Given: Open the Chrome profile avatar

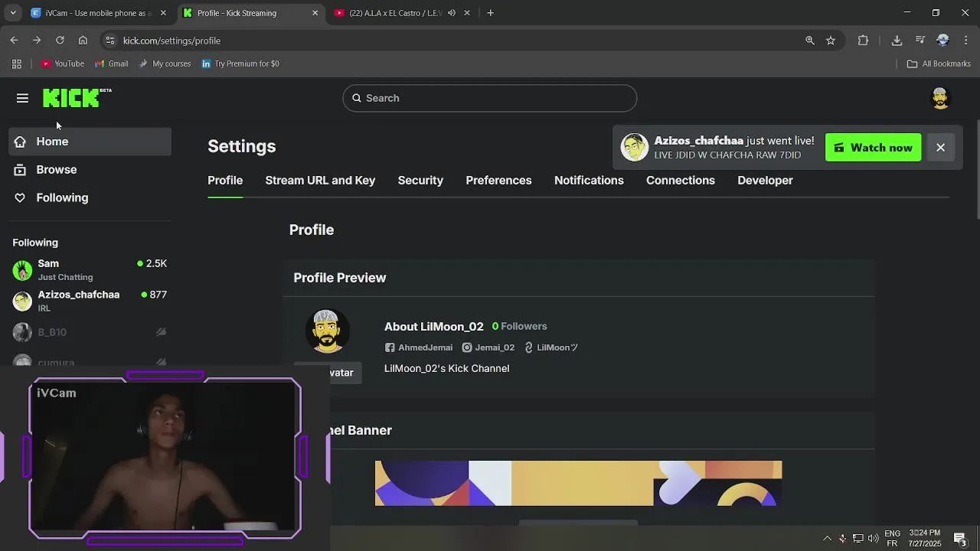Looking at the screenshot, I should pos(943,41).
